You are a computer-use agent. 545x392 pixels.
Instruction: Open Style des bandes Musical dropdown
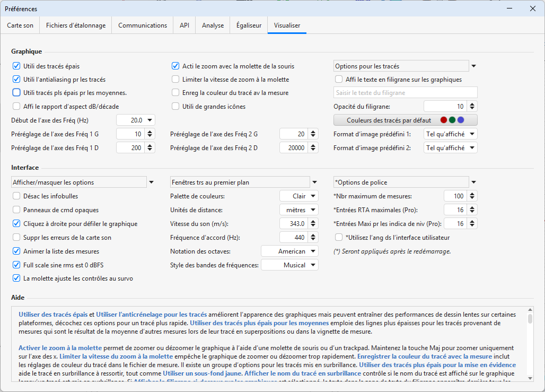289,265
